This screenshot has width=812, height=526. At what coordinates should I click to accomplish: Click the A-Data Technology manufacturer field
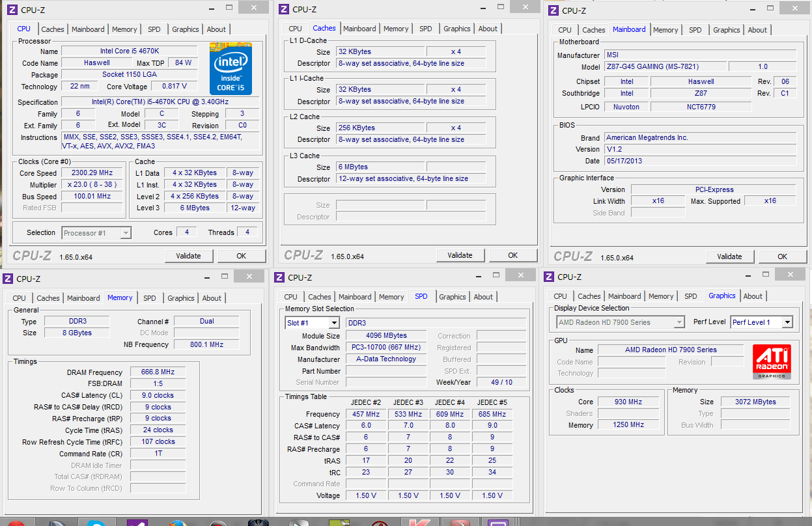386,359
